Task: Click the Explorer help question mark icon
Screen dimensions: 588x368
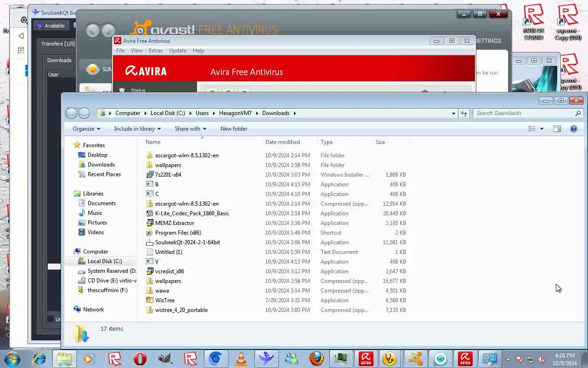Action: 574,129
